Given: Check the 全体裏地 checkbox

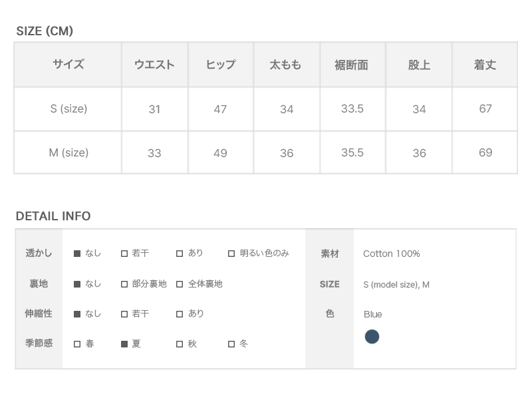Looking at the screenshot, I should click(180, 284).
